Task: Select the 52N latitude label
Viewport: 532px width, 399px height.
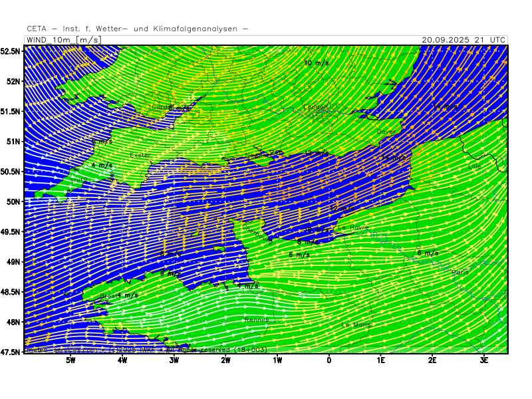Action: (x=13, y=81)
